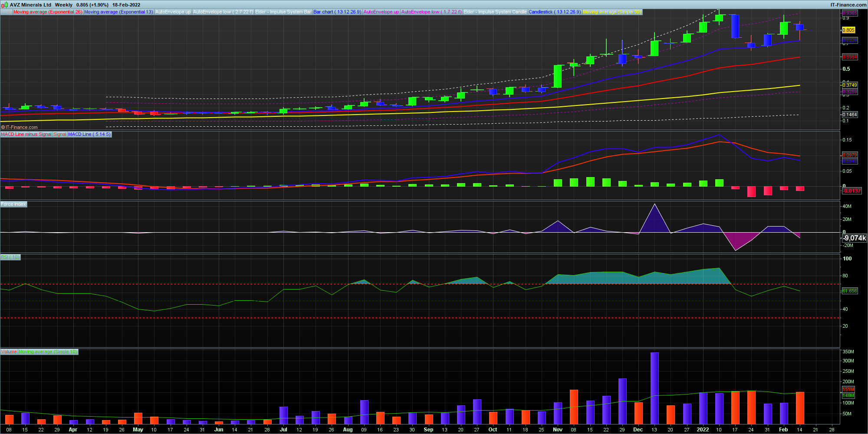Click the Signal label in MACD panel
This screenshot has height=434, width=868.
click(x=60, y=134)
